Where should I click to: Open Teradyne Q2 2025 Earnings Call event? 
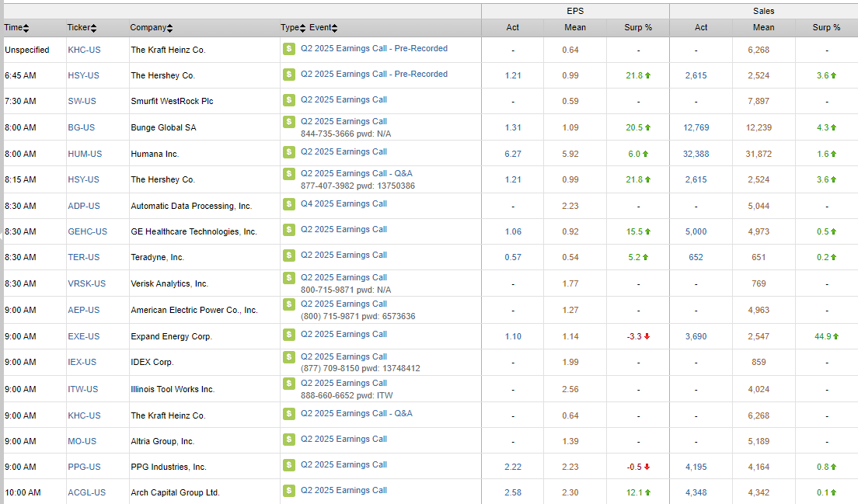(x=344, y=255)
